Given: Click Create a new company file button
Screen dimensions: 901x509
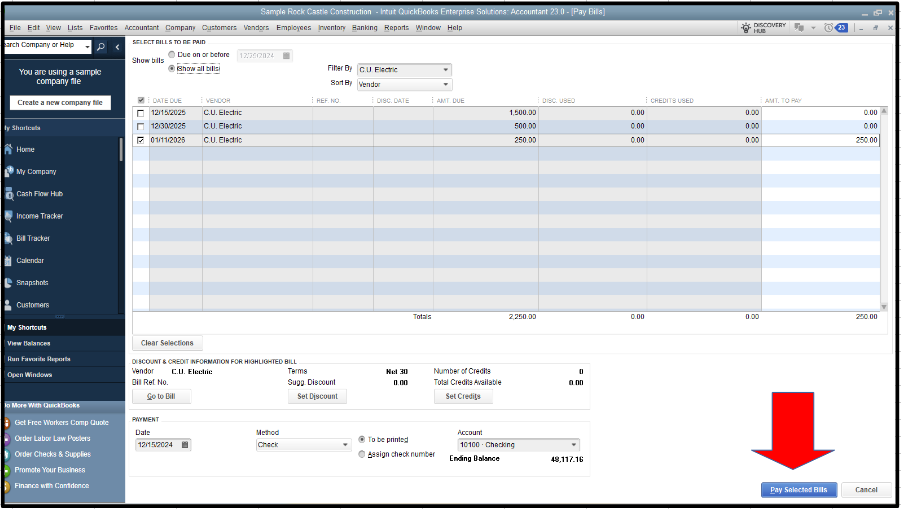Looking at the screenshot, I should [x=60, y=103].
